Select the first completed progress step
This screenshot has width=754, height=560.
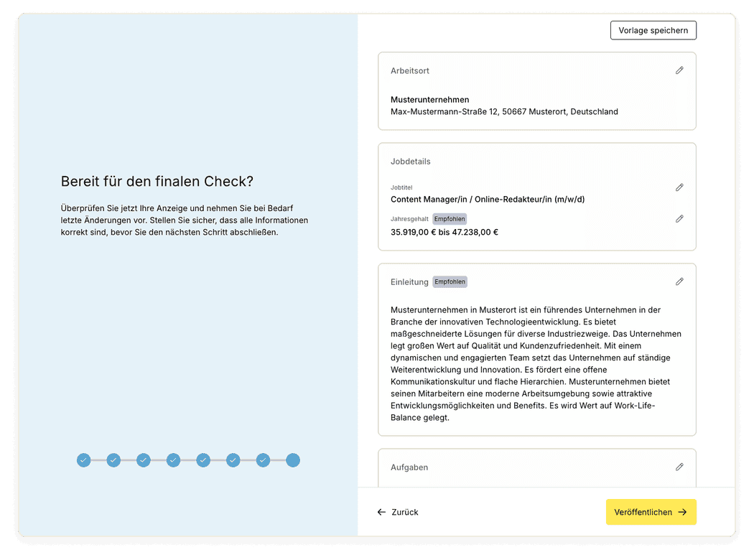click(x=84, y=460)
